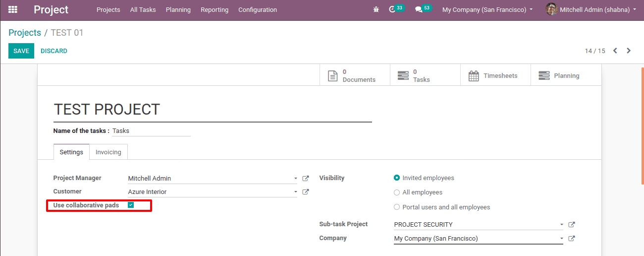
Task: Open external link for Sub-task Project
Action: coord(572,224)
